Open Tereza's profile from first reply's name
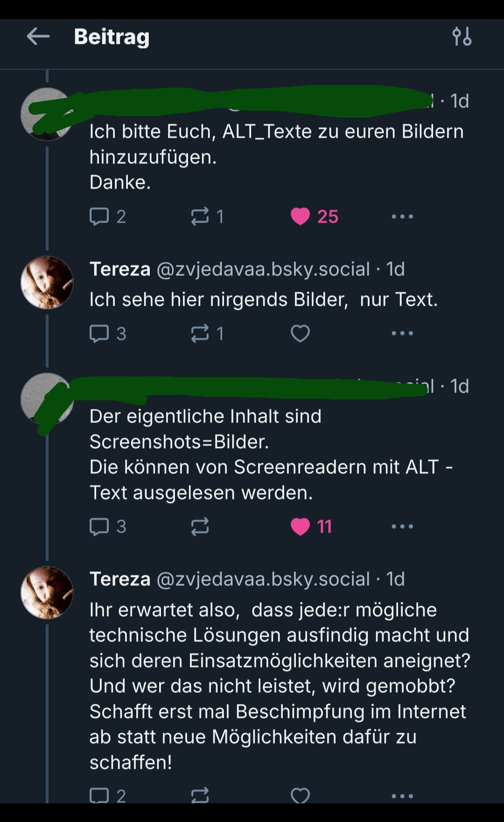 120,269
